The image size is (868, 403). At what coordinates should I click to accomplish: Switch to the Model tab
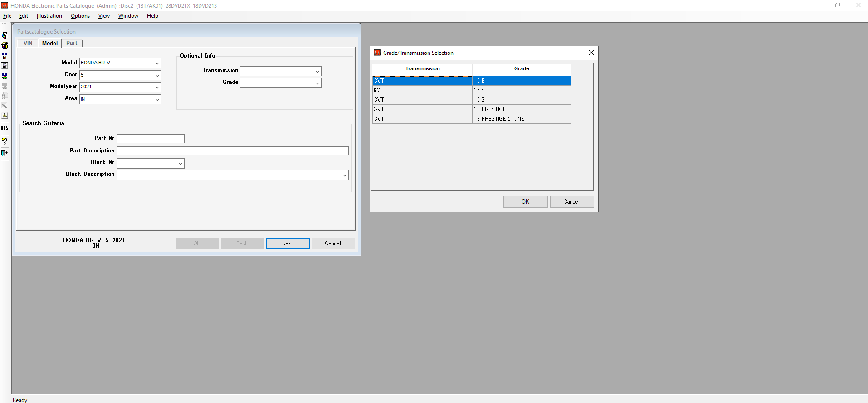50,43
